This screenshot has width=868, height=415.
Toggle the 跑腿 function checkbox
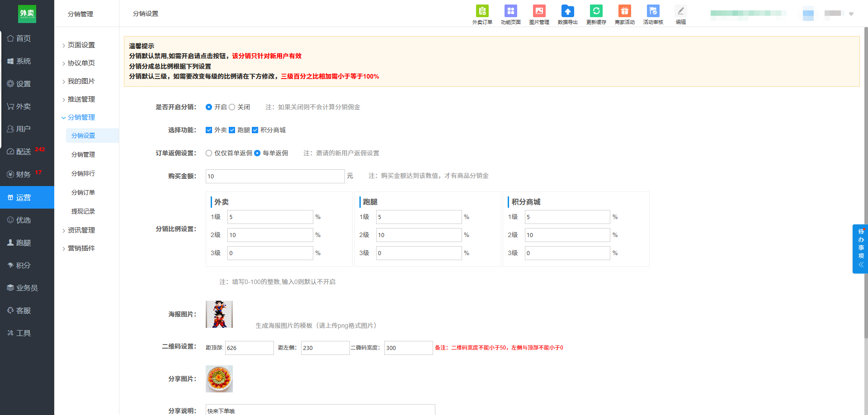coord(232,130)
